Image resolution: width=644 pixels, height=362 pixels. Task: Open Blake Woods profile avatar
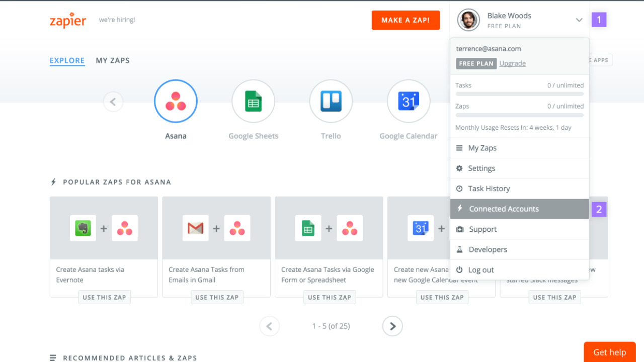[x=468, y=20]
